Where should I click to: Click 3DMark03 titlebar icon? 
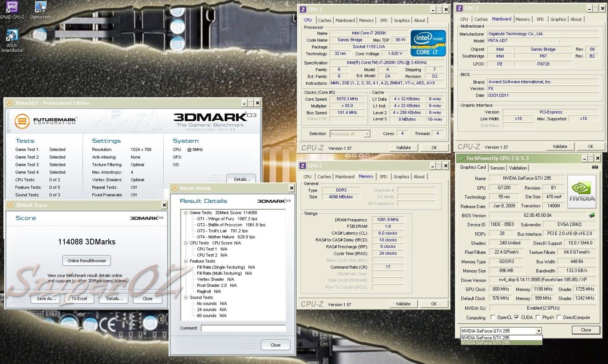tap(10, 103)
